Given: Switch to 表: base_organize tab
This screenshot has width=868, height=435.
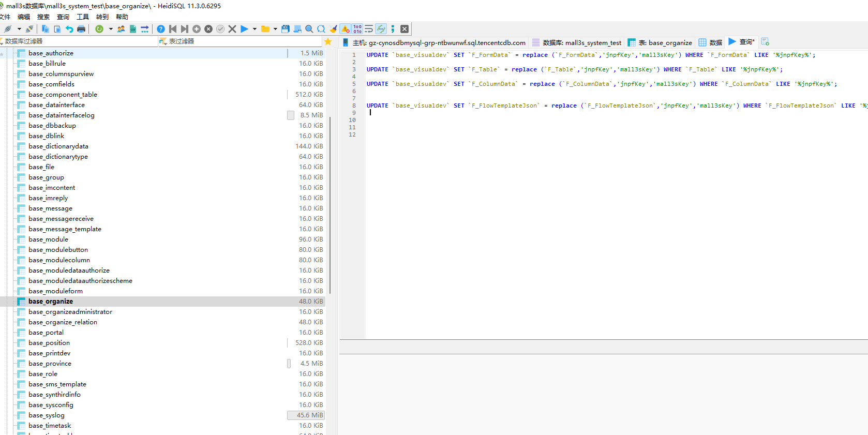Looking at the screenshot, I should [660, 42].
